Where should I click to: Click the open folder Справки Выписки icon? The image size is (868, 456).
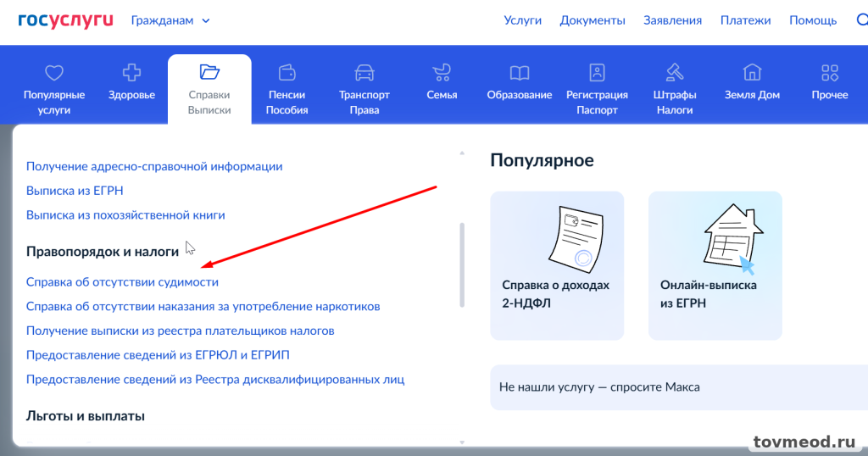(209, 72)
